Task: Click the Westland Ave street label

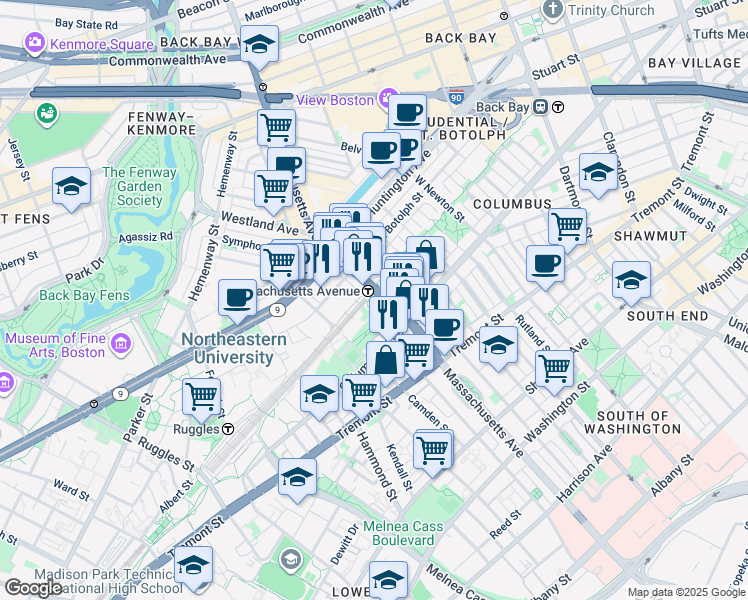Action: [x=260, y=223]
